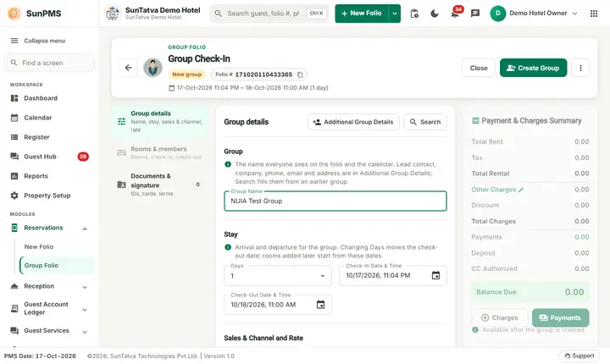Switch to Rooms & members step

coord(160,152)
